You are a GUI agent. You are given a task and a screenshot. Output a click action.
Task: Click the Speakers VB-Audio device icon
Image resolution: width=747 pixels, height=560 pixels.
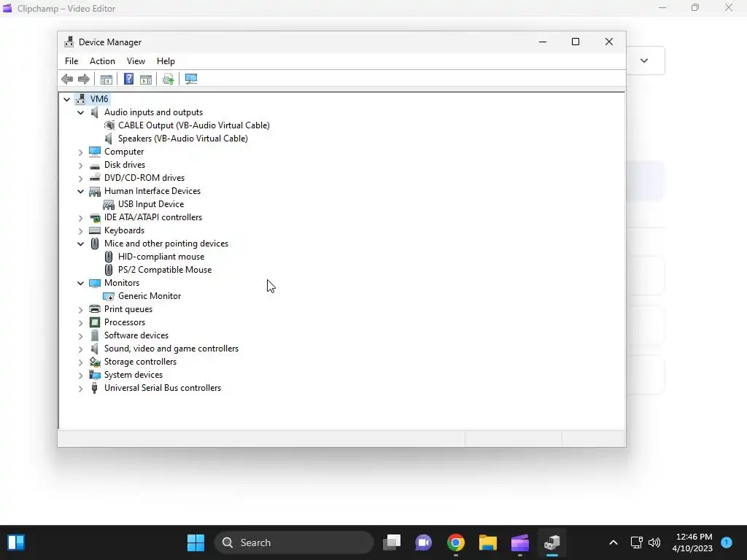tap(109, 139)
